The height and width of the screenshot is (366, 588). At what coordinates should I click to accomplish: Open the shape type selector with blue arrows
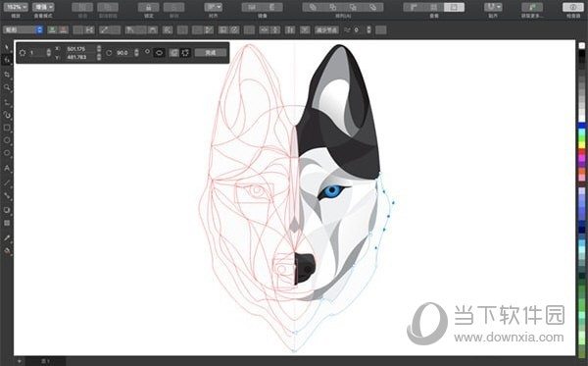click(x=24, y=29)
